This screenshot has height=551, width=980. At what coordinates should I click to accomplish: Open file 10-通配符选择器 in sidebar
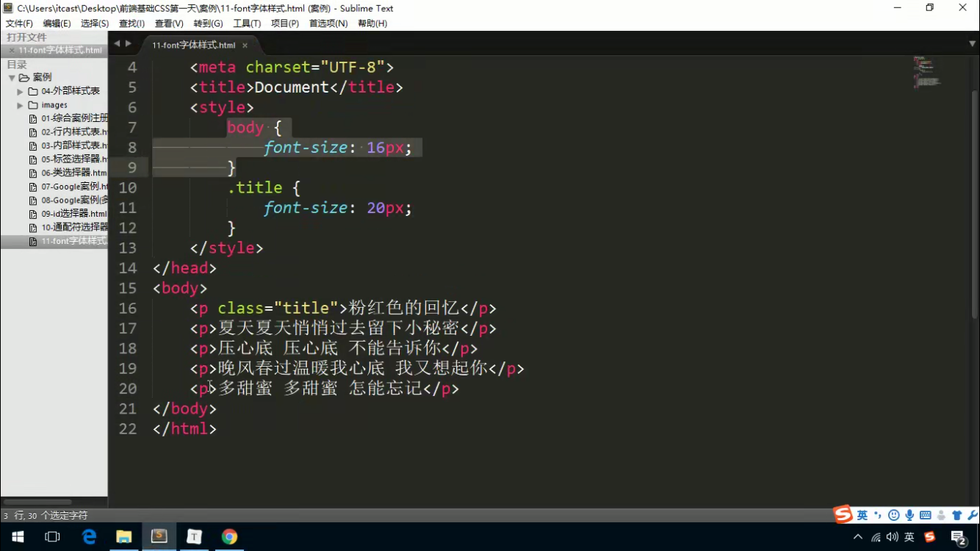pos(74,228)
